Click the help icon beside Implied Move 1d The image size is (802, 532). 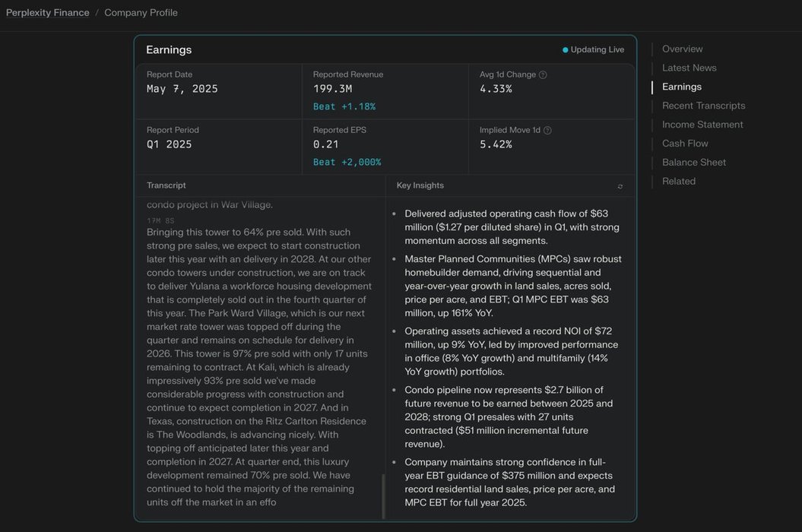[x=547, y=131]
